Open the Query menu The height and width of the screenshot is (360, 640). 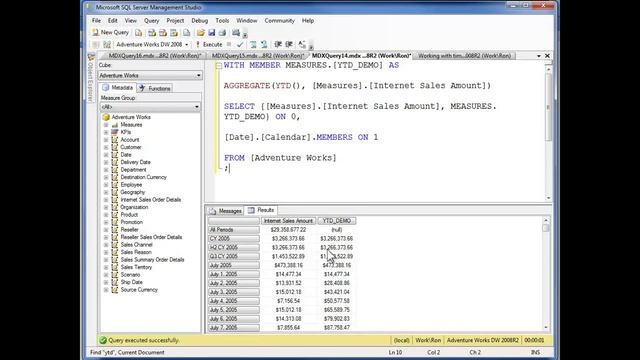pyautogui.click(x=151, y=20)
